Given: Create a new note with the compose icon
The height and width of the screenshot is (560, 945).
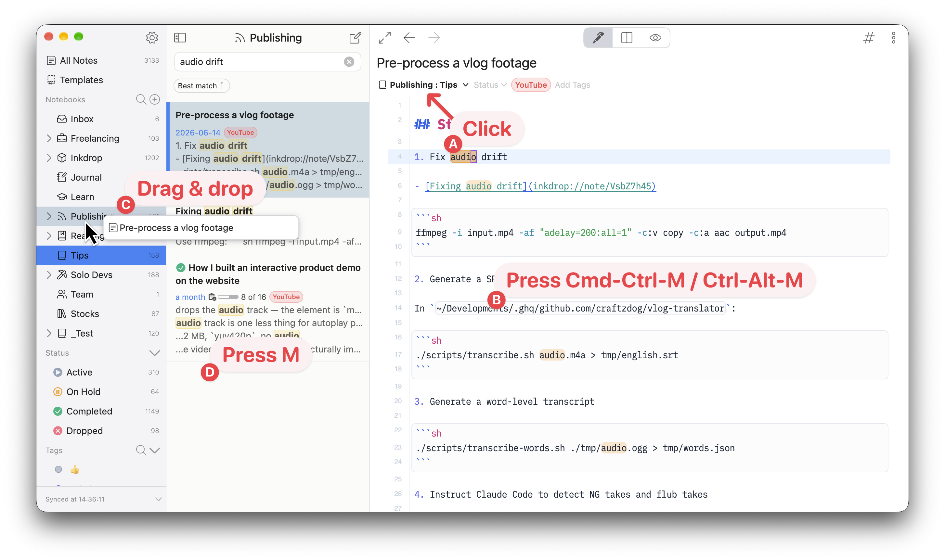Looking at the screenshot, I should (x=355, y=37).
